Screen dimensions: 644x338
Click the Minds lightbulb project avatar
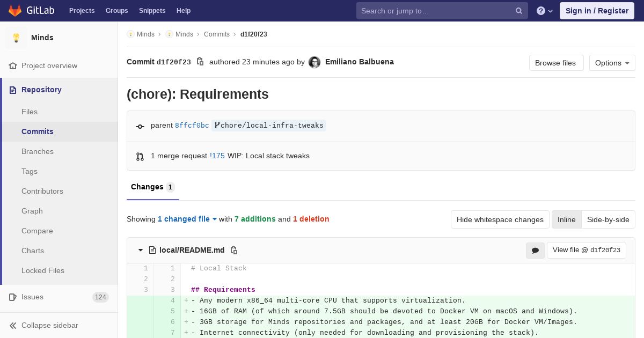click(x=16, y=38)
